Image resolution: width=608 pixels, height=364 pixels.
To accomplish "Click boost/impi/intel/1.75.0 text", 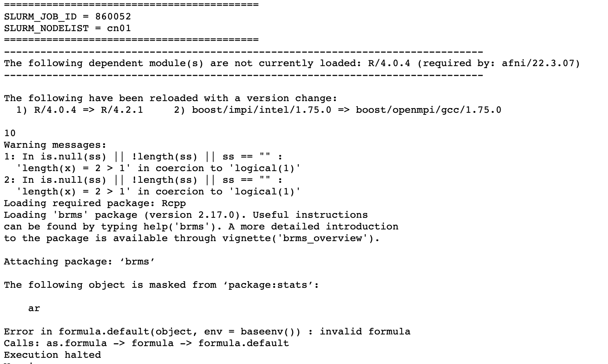I will [262, 110].
